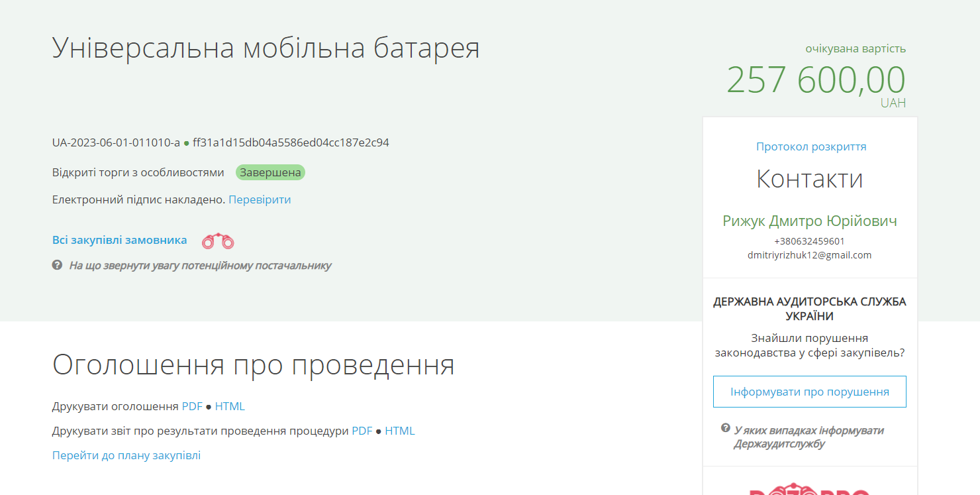Click ДЕРЖАВНА АУДИТОРСЬКА СЛУЖБА УКРАЇНИ heading
The height and width of the screenshot is (495, 980).
[810, 309]
